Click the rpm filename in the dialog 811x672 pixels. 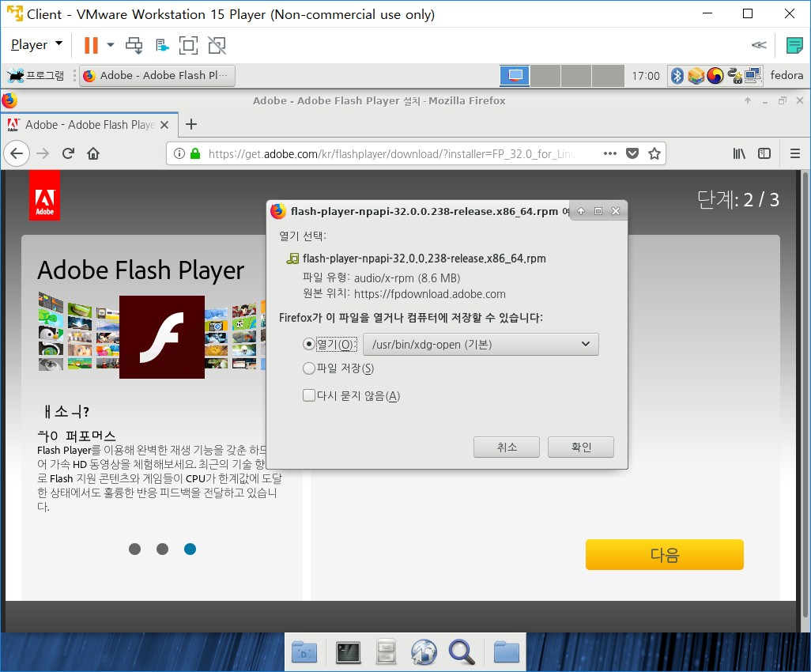pos(424,259)
